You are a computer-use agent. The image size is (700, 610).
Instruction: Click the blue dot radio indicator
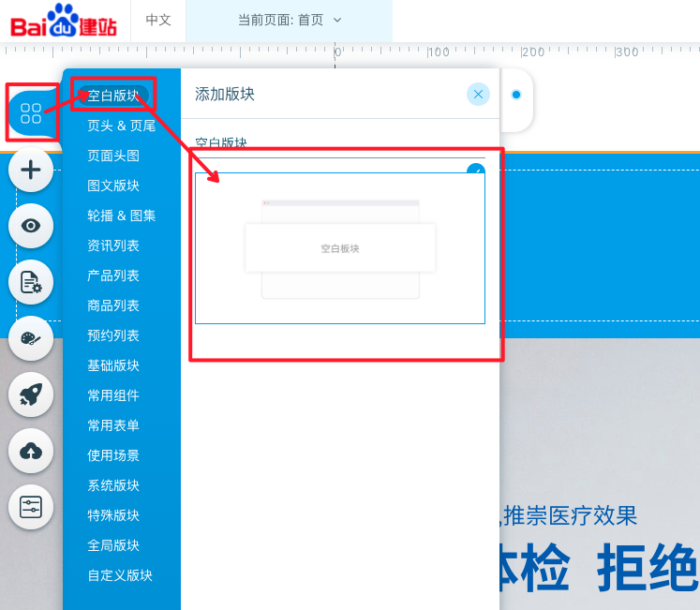point(516,95)
